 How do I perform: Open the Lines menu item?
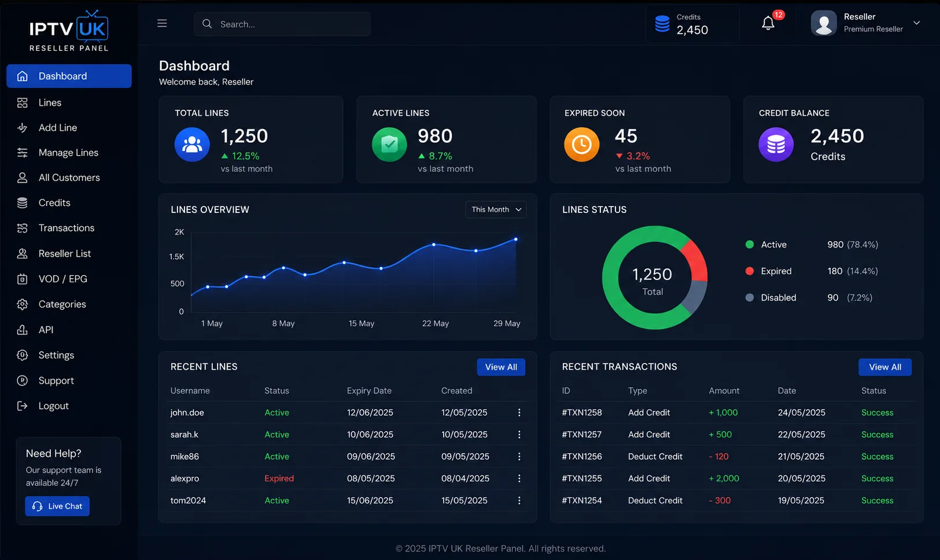click(x=69, y=102)
